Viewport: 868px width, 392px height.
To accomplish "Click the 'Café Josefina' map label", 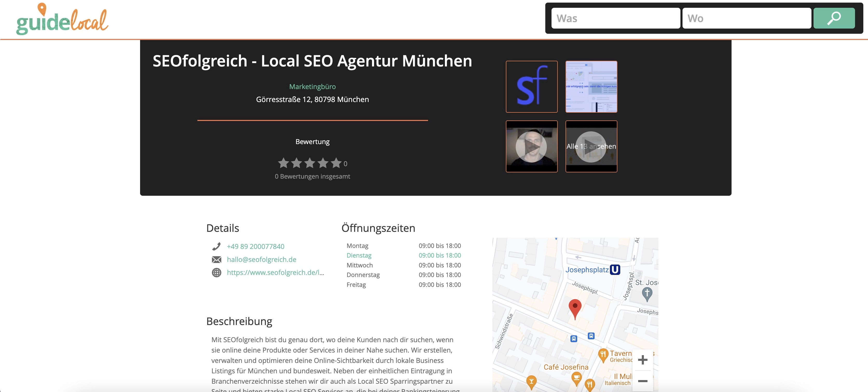I will pyautogui.click(x=566, y=367).
